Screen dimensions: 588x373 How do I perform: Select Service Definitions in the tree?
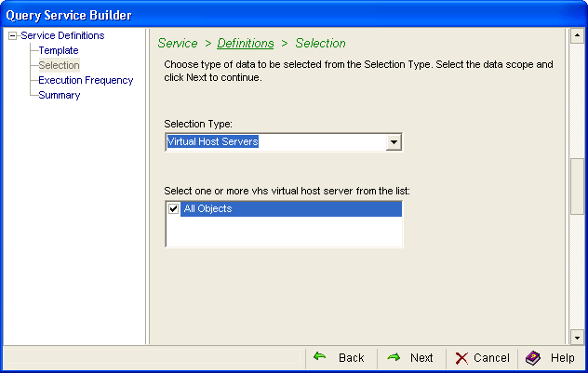click(x=62, y=35)
